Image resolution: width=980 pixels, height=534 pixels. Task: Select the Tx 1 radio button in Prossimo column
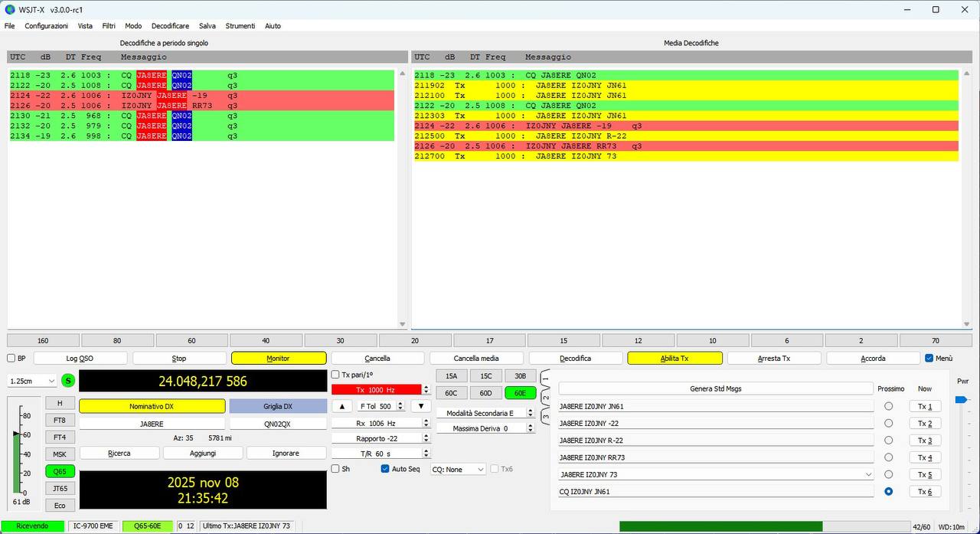[888, 405]
